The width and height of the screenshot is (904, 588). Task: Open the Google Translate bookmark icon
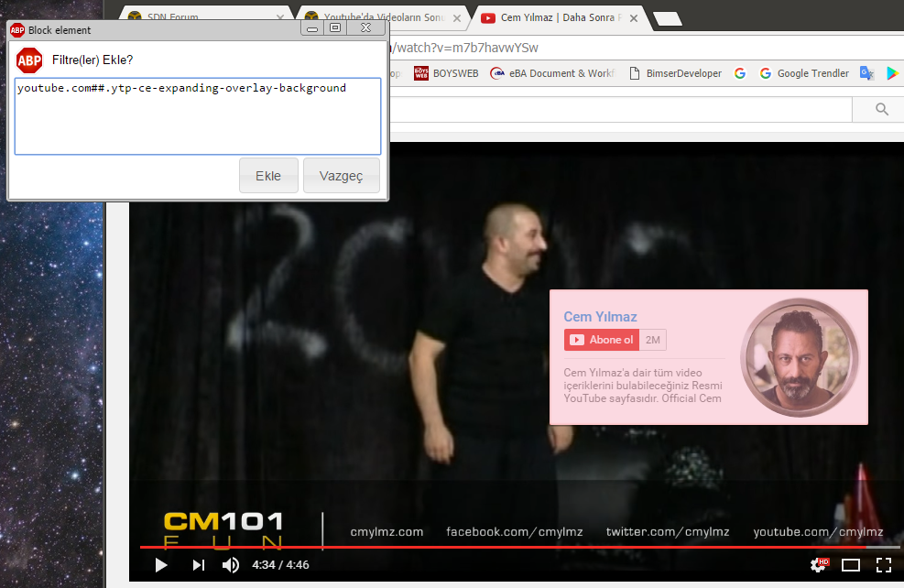(866, 73)
